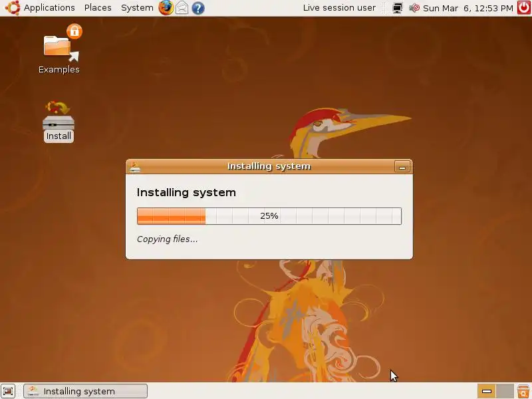Image resolution: width=532 pixels, height=399 pixels.
Task: Select the Install desktop icon
Action: point(59,122)
